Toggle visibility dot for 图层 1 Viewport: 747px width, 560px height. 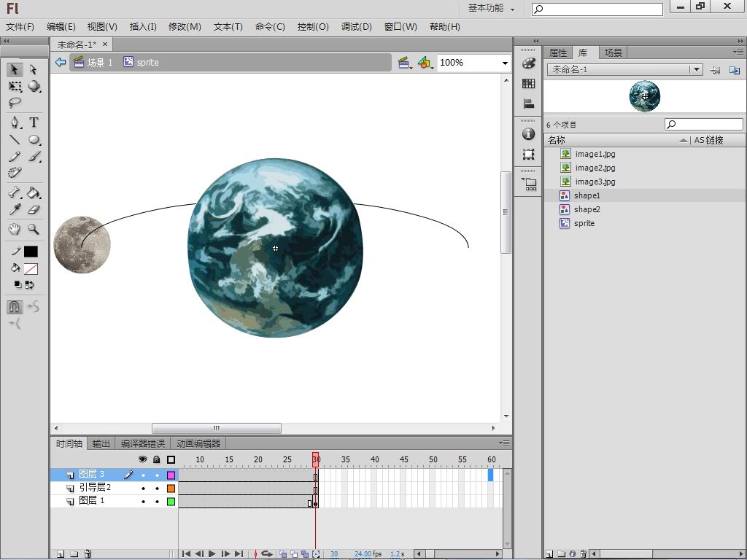click(x=143, y=502)
